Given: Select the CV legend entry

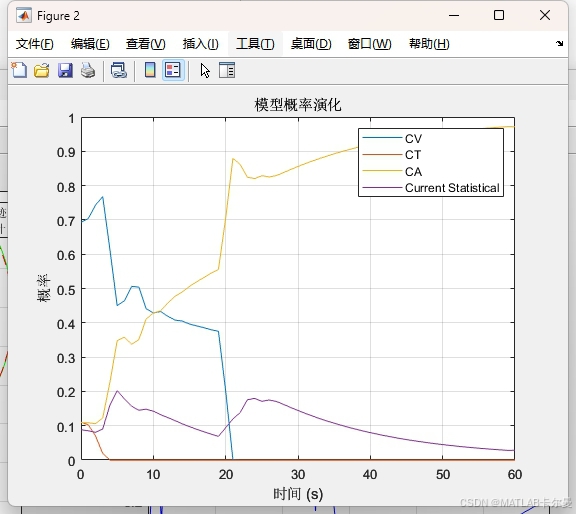Looking at the screenshot, I should pyautogui.click(x=392, y=139).
